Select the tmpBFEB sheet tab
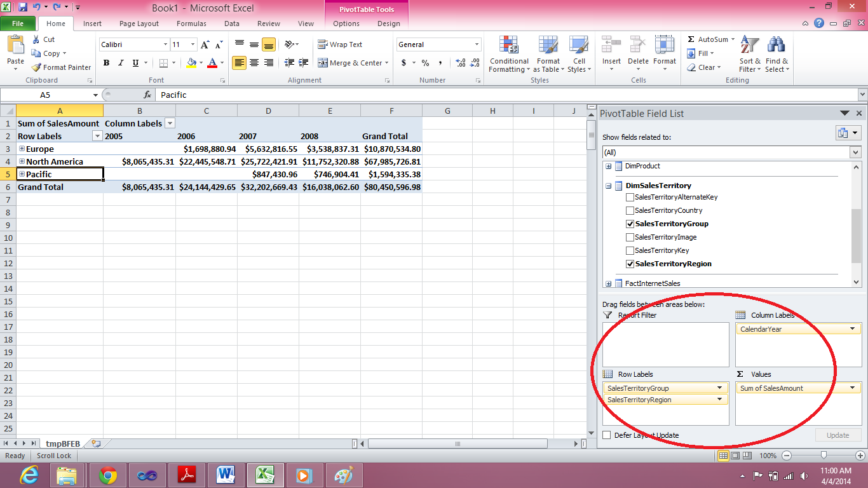Viewport: 868px width, 488px height. pyautogui.click(x=62, y=444)
